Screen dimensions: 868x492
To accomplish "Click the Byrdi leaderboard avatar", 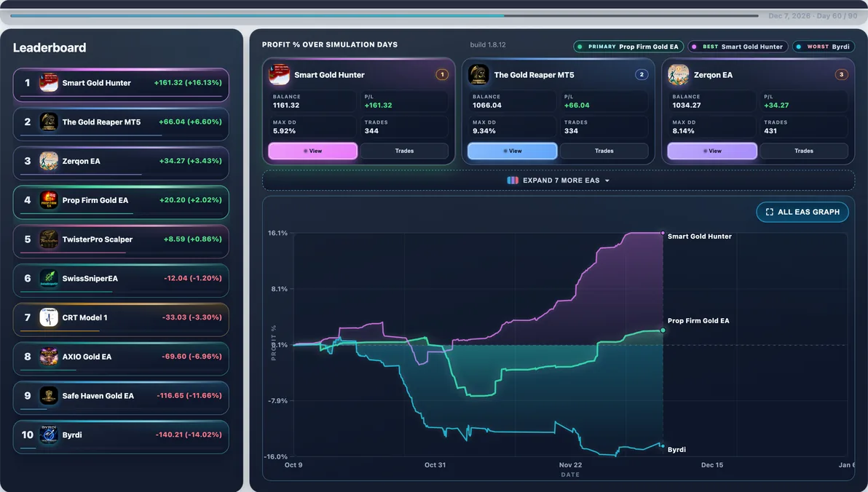I will point(49,435).
